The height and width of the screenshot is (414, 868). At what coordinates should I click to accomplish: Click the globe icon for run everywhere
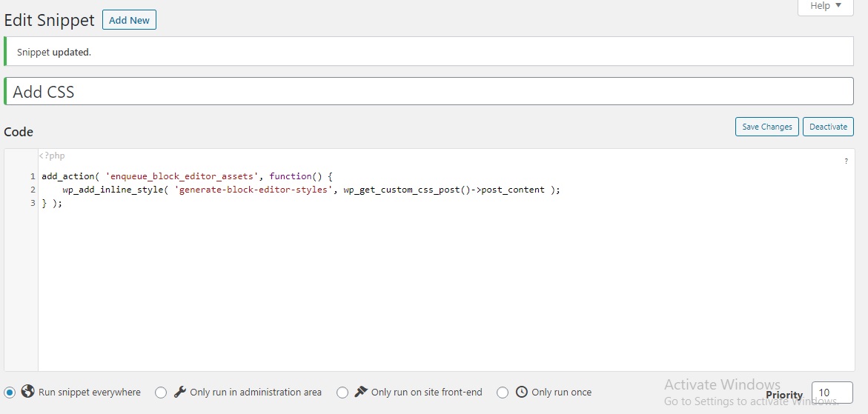[x=27, y=391]
